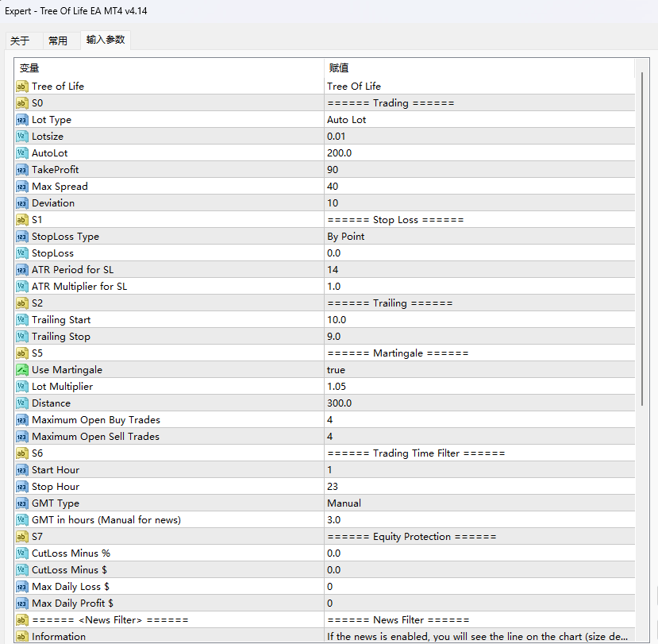Click the double-type icon beside Lotsize
This screenshot has width=658, height=644.
pos(21,137)
